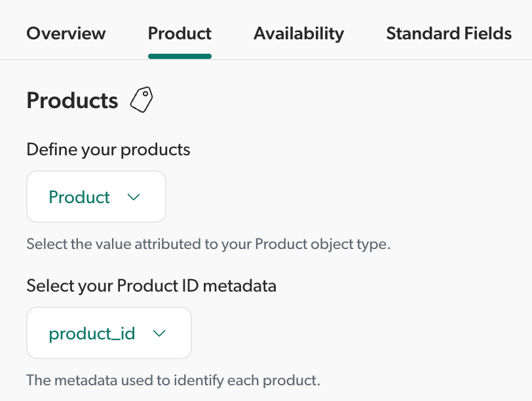Click the chevron arrow in the product_id dropdown
532x401 pixels.
pyautogui.click(x=159, y=333)
